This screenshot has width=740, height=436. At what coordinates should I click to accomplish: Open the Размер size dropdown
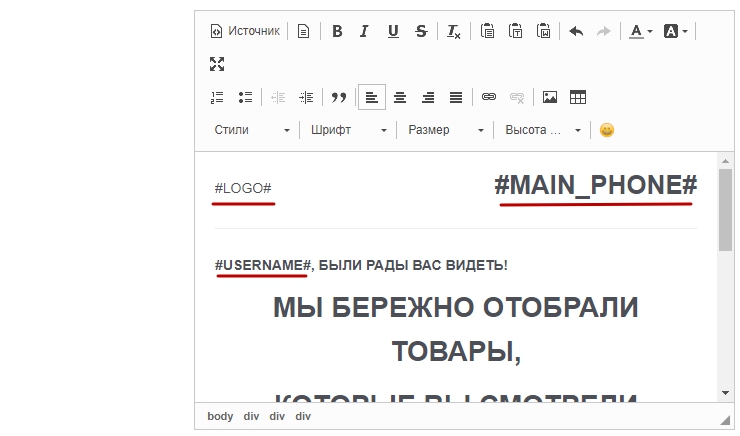[x=446, y=130]
